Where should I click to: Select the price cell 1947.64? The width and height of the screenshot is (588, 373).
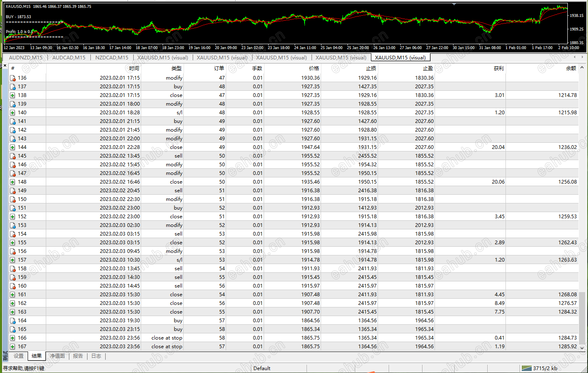coord(310,147)
